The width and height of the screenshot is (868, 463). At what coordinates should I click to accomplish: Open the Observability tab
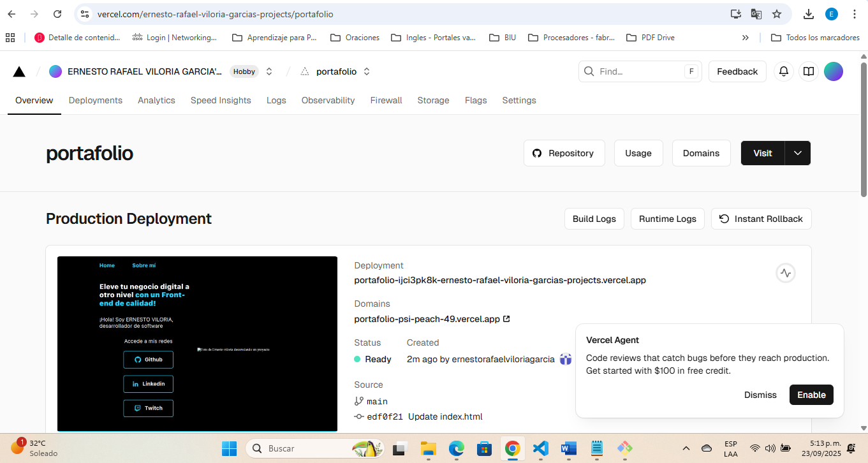pos(328,100)
